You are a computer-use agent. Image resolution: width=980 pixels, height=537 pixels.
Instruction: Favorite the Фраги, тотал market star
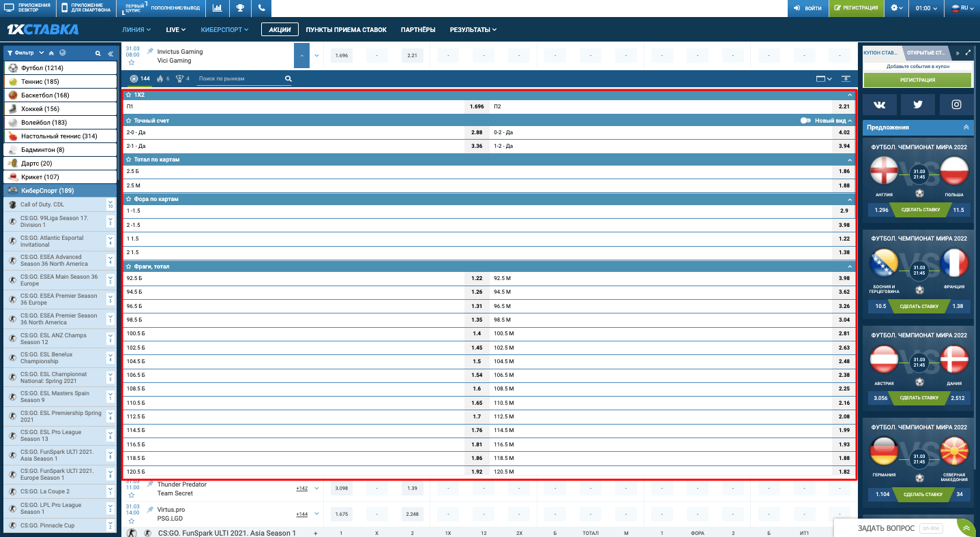tap(128, 266)
